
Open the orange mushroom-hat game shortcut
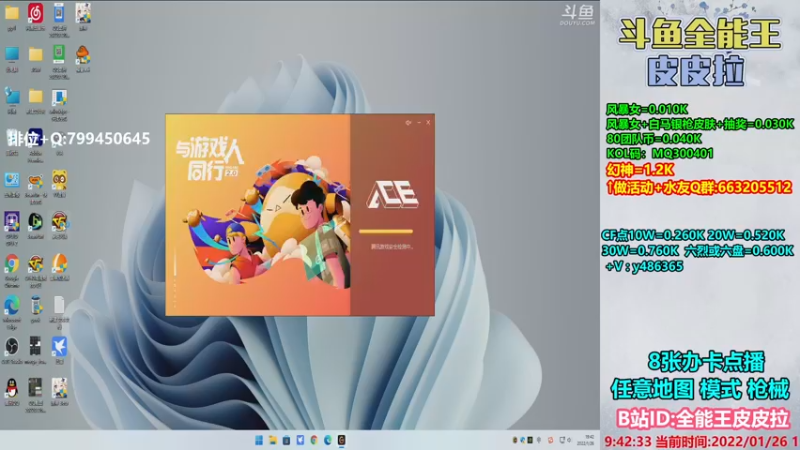(x=83, y=55)
